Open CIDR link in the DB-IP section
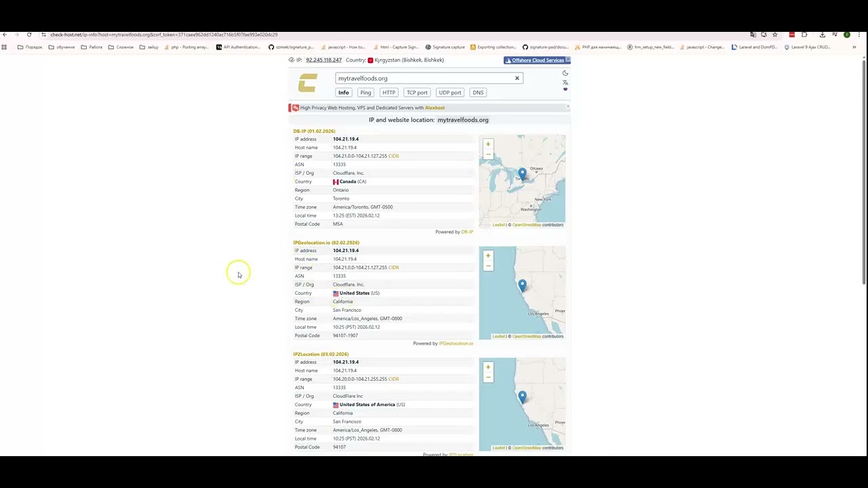The height and width of the screenshot is (488, 868). [x=393, y=156]
